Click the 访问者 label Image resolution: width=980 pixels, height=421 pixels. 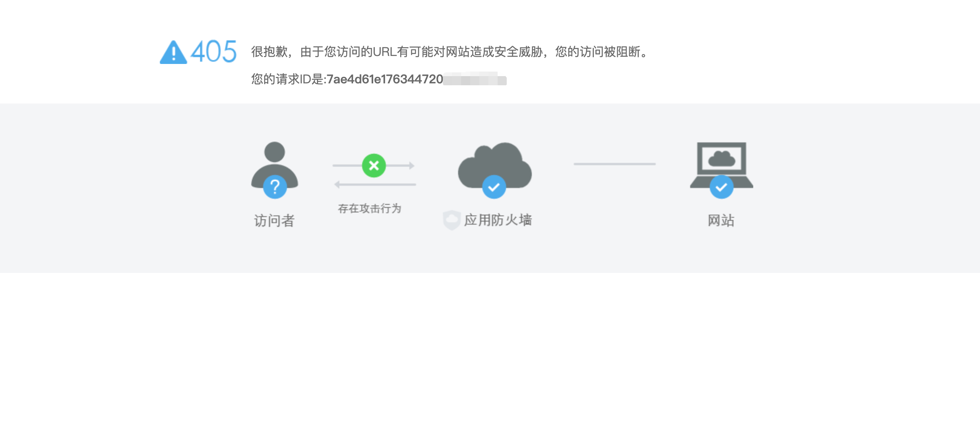tap(274, 221)
